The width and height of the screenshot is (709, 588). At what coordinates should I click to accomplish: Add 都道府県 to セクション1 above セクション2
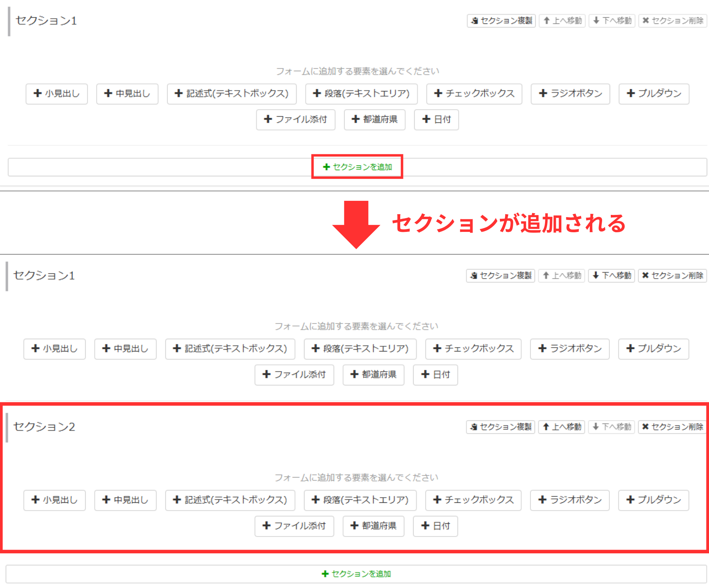(373, 375)
